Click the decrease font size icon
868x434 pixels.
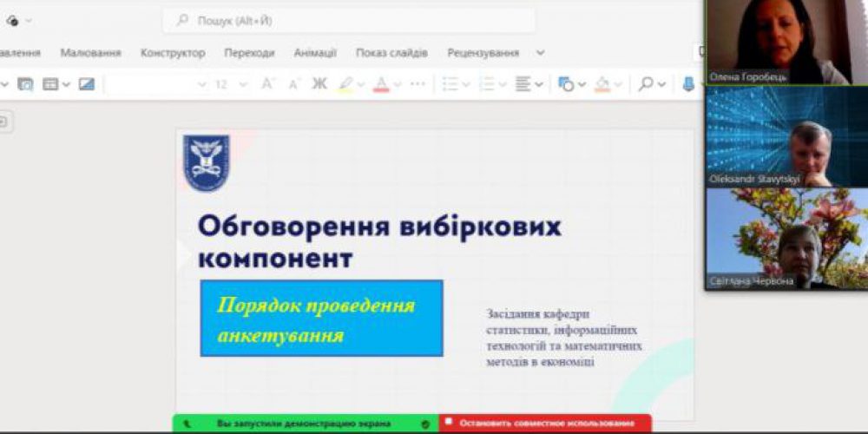tap(293, 84)
